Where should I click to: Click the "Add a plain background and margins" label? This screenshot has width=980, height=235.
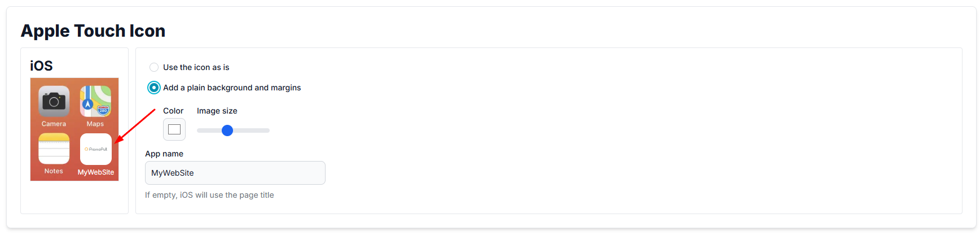232,88
